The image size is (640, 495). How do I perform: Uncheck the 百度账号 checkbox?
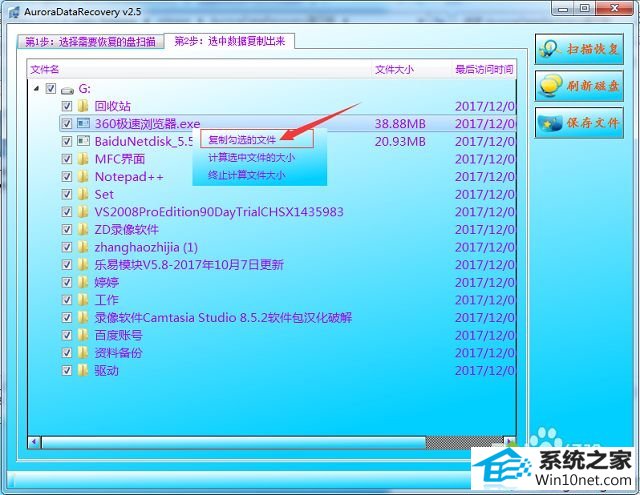click(67, 335)
